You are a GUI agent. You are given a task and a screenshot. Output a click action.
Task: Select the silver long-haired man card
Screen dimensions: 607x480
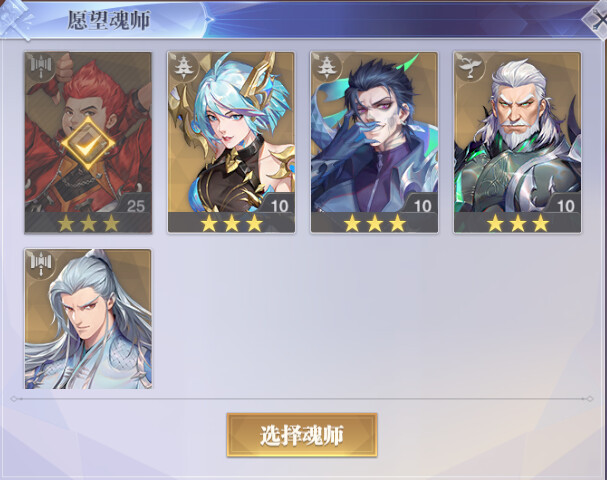click(88, 319)
